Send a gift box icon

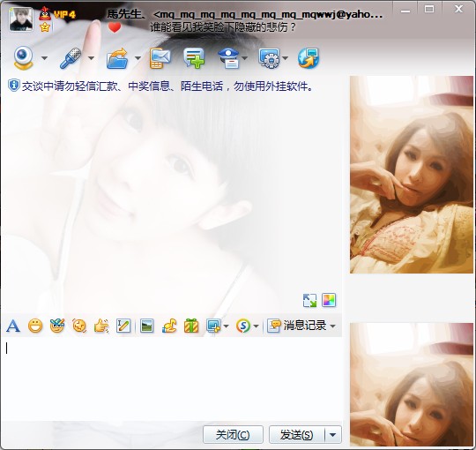pos(191,326)
